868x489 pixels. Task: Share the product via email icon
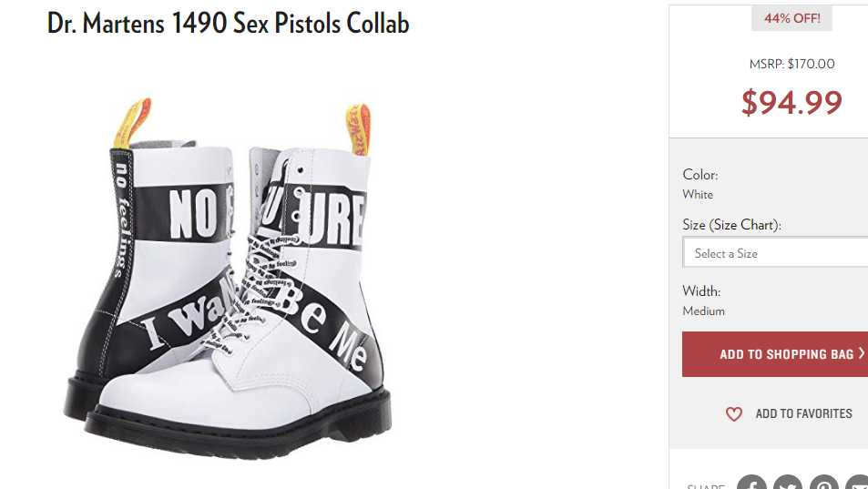857,482
